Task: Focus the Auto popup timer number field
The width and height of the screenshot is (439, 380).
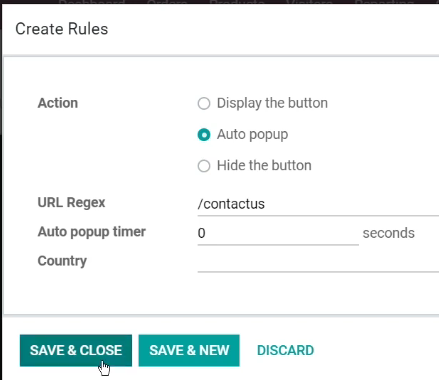Action: click(x=278, y=233)
